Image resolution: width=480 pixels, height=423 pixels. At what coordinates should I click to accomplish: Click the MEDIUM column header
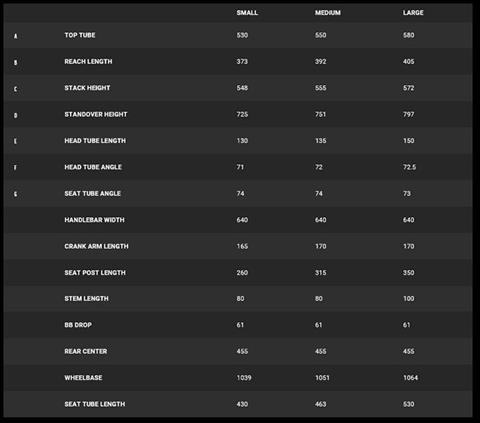(x=328, y=13)
